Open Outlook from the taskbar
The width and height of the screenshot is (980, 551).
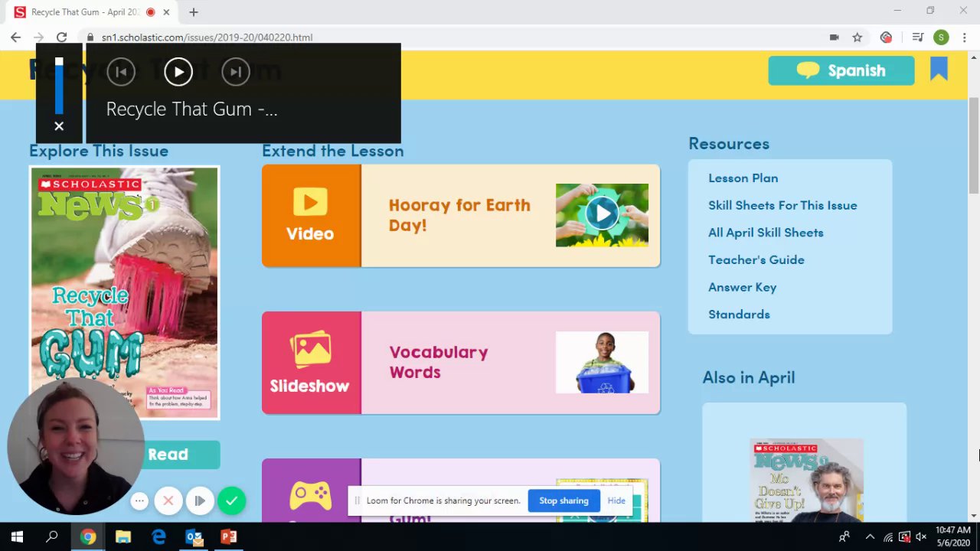[194, 537]
